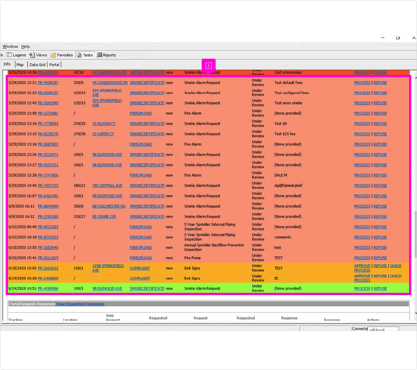Screen dimensions: 417x370
Task: Open FIREUPLOAD link in 6/15 09:40 row
Action: tap(141, 227)
